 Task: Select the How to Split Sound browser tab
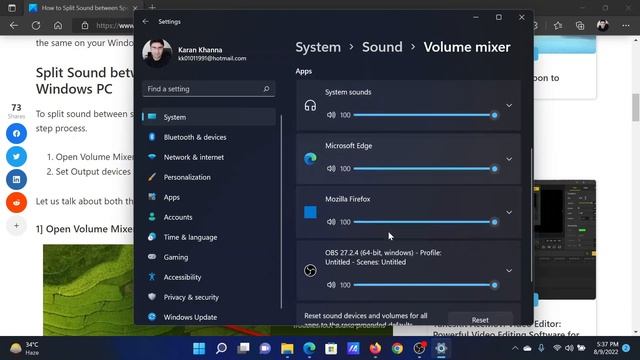point(83,8)
